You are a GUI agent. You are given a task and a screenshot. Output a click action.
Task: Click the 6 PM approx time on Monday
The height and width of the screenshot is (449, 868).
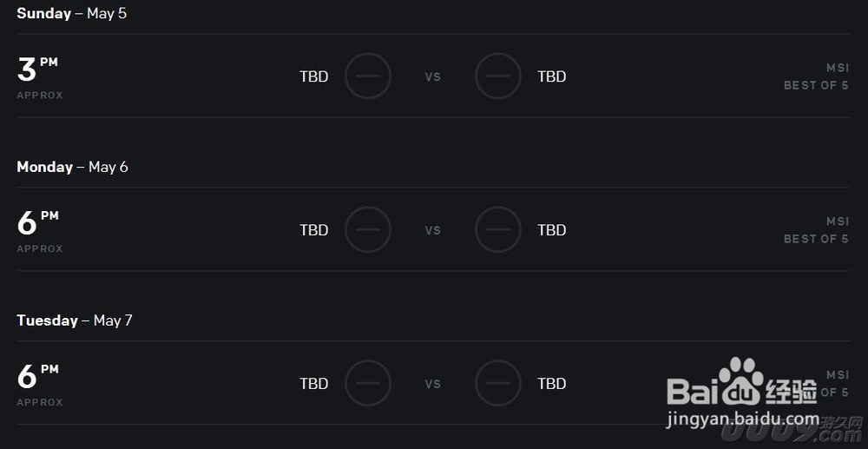40,231
